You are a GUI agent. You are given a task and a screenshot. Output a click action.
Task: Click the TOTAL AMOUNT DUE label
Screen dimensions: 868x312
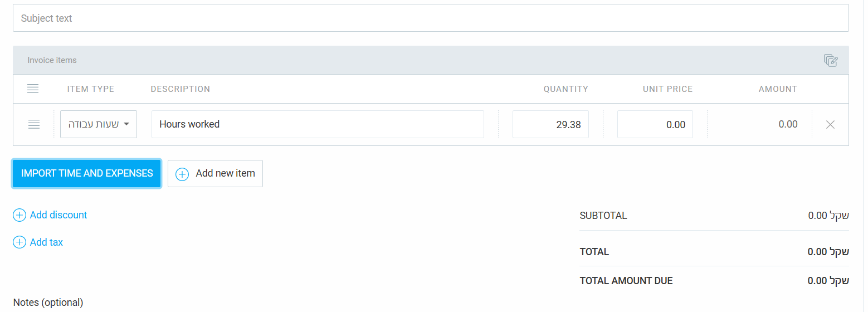point(626,281)
